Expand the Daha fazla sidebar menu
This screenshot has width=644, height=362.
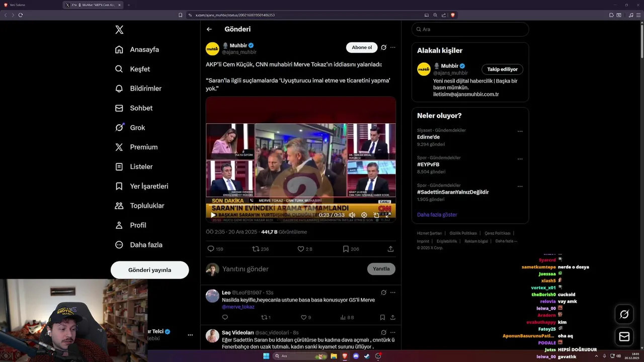(138, 245)
